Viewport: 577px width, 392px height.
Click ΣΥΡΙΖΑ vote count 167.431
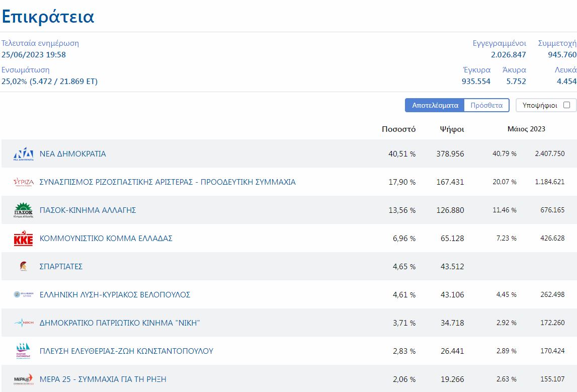point(450,182)
